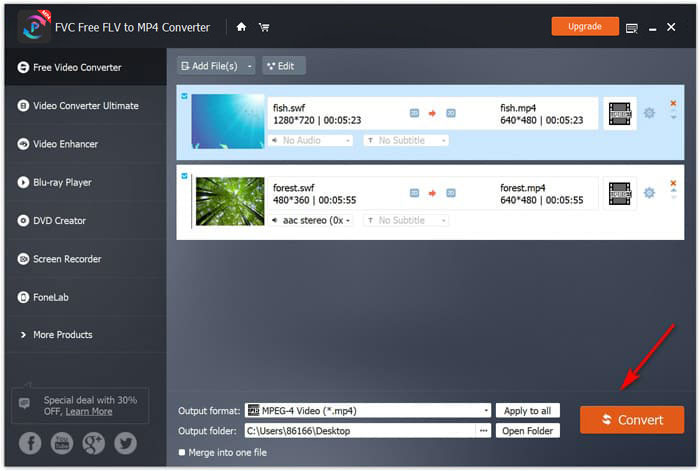This screenshot has width=700, height=471.
Task: Open aac stereo audio dropdown for forest.swf
Action: tap(311, 220)
